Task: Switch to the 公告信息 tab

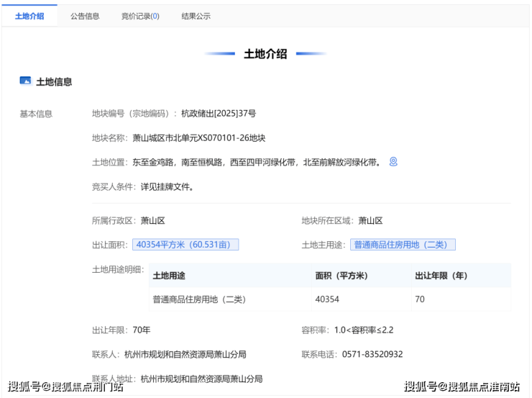Action: click(85, 16)
